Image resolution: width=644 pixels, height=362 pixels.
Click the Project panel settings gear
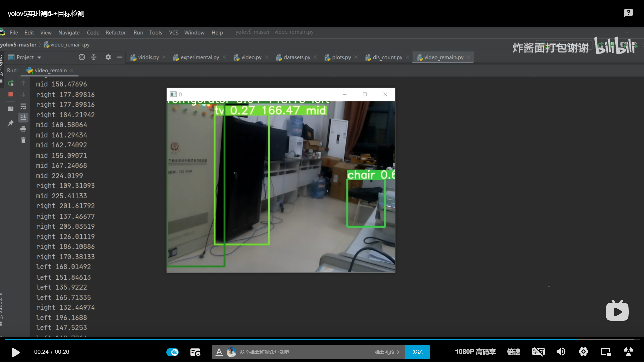click(x=108, y=57)
